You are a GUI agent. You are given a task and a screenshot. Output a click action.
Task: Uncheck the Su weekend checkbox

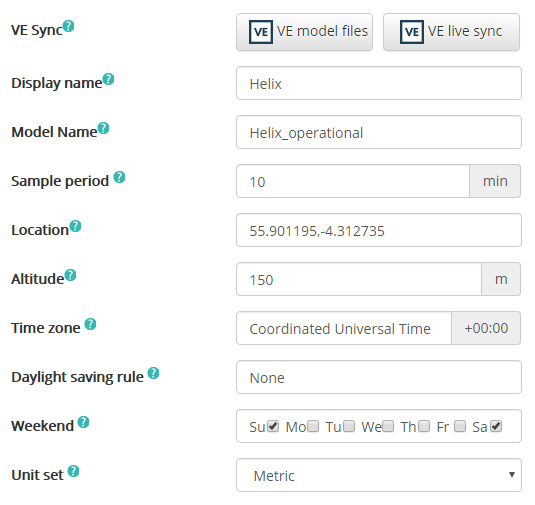point(273,426)
